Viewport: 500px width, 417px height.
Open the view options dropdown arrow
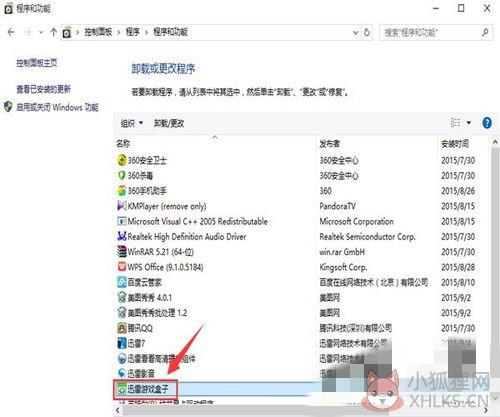coord(469,123)
